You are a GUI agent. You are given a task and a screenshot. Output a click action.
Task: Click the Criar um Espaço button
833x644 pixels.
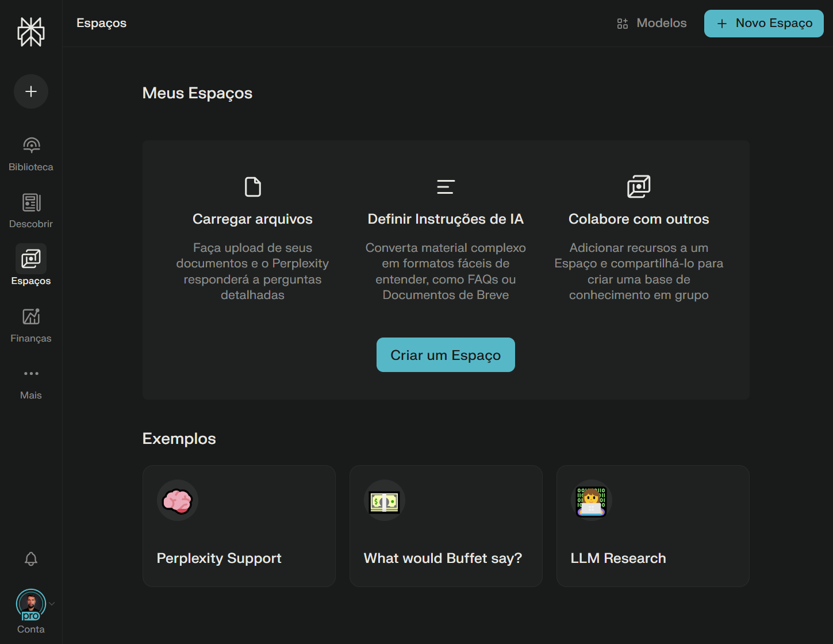click(446, 355)
